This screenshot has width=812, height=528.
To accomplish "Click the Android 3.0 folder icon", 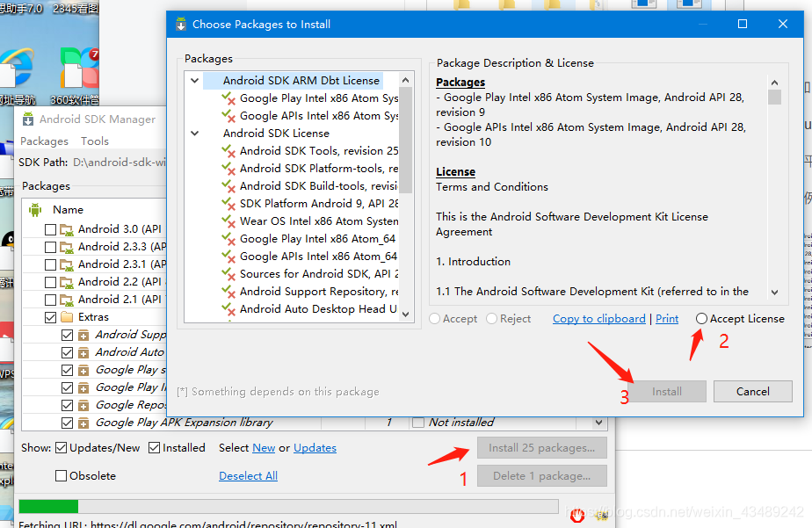I will (x=66, y=229).
